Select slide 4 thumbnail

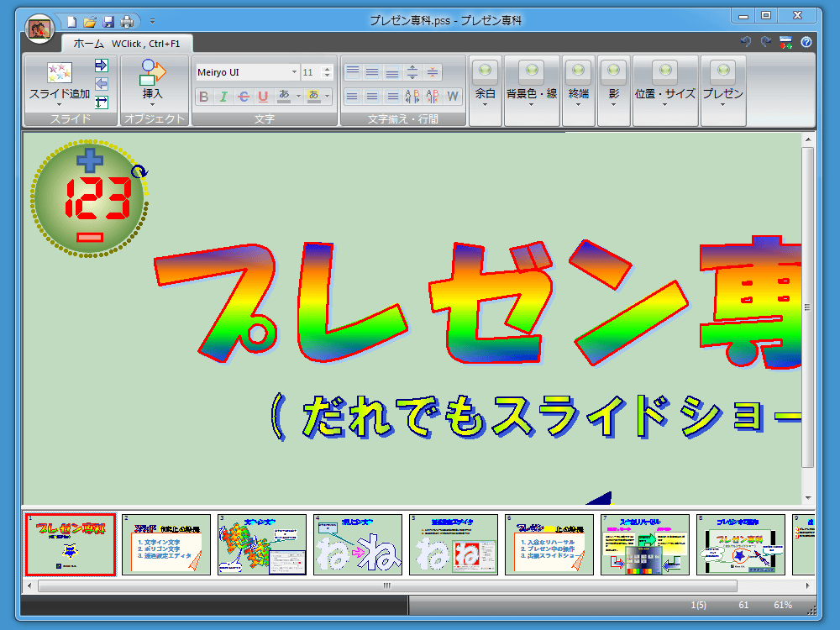click(x=358, y=545)
